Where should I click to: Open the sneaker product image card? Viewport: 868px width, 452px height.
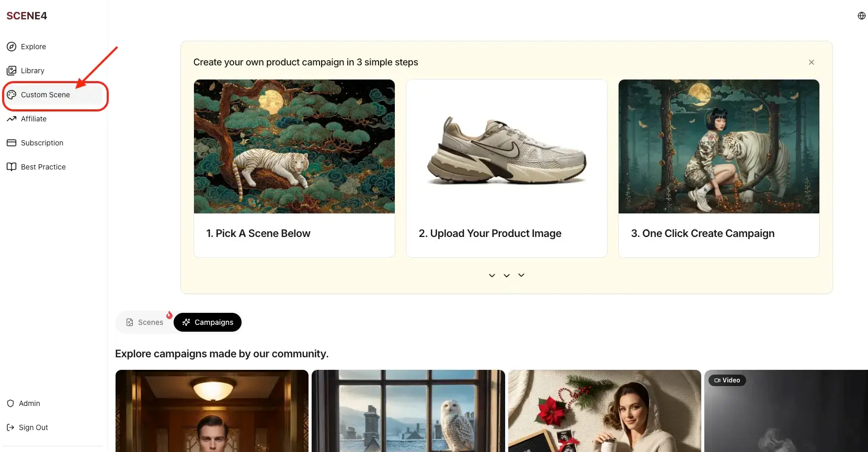pos(506,146)
